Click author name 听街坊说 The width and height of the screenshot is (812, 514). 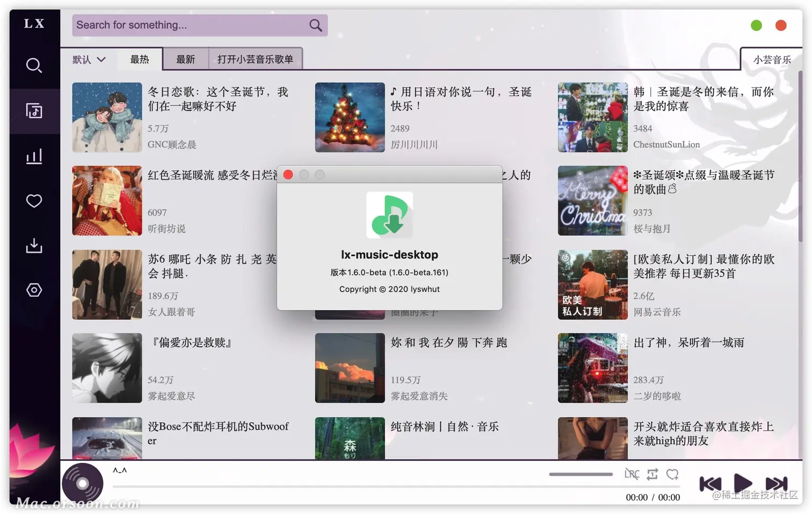click(166, 229)
